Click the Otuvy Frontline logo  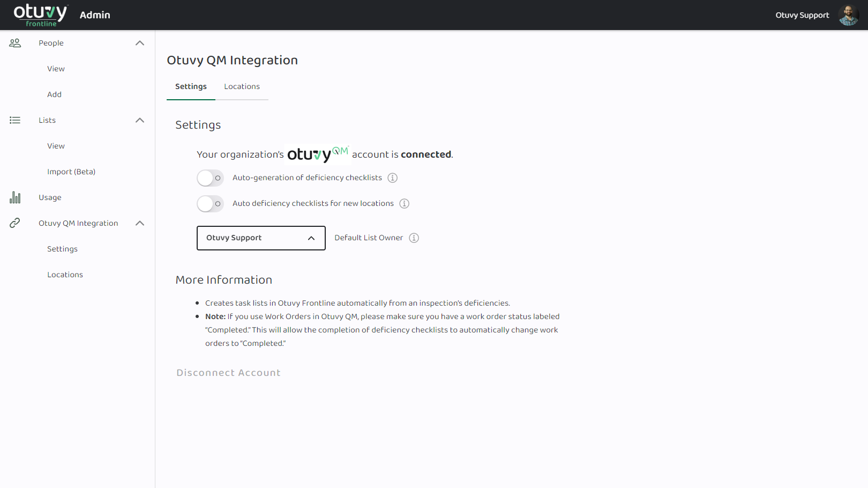40,15
